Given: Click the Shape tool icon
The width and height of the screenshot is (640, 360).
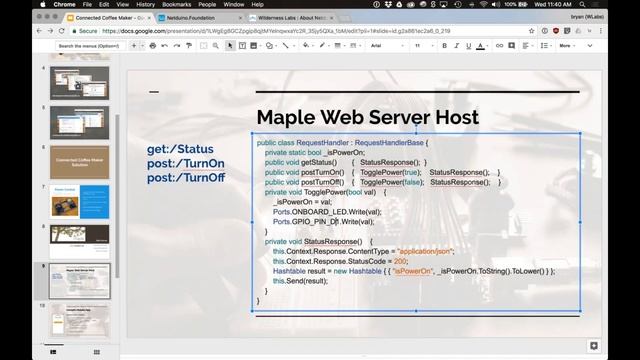Looking at the screenshot, I should point(269,46).
